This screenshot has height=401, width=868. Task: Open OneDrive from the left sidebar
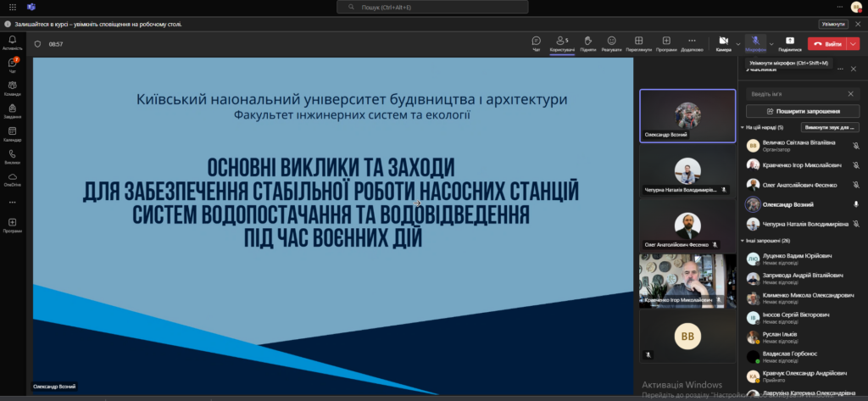(13, 178)
